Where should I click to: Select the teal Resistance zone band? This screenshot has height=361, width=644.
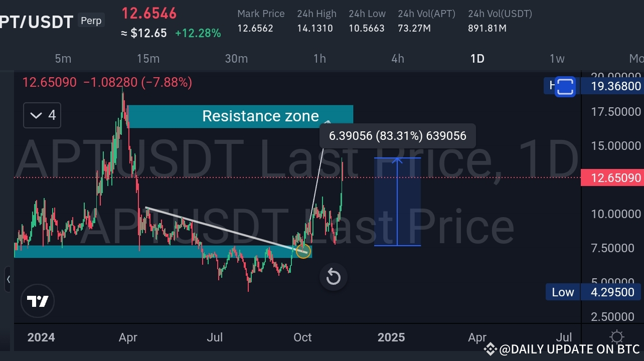click(x=241, y=116)
